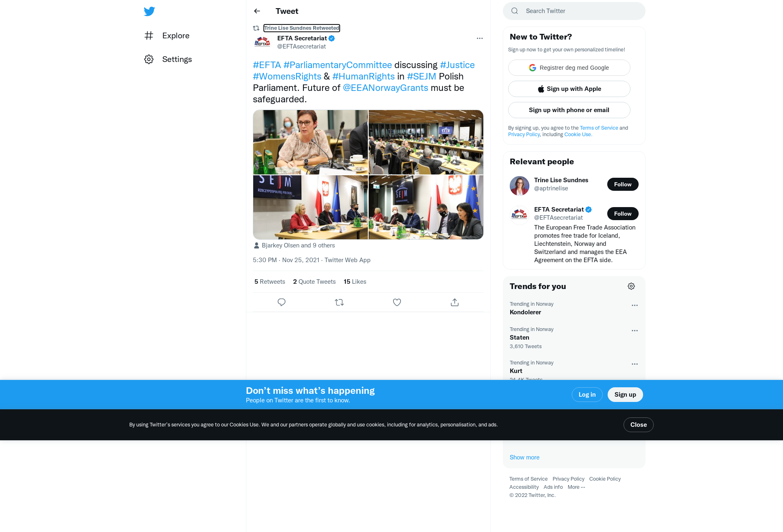Open the tweet's three-dot more menu
Screen dimensions: 783x532
(480, 38)
